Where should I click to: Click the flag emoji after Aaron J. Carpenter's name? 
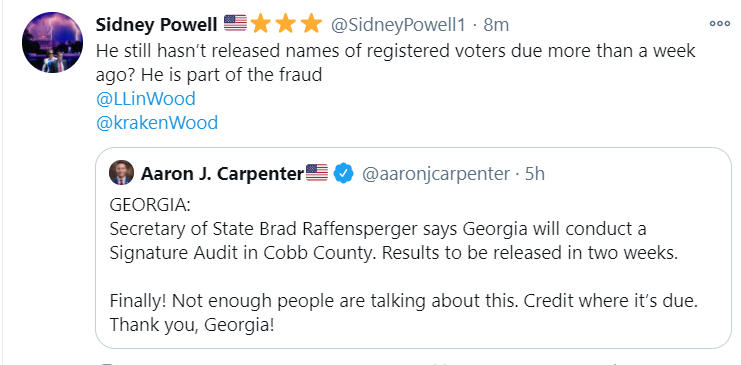click(317, 173)
